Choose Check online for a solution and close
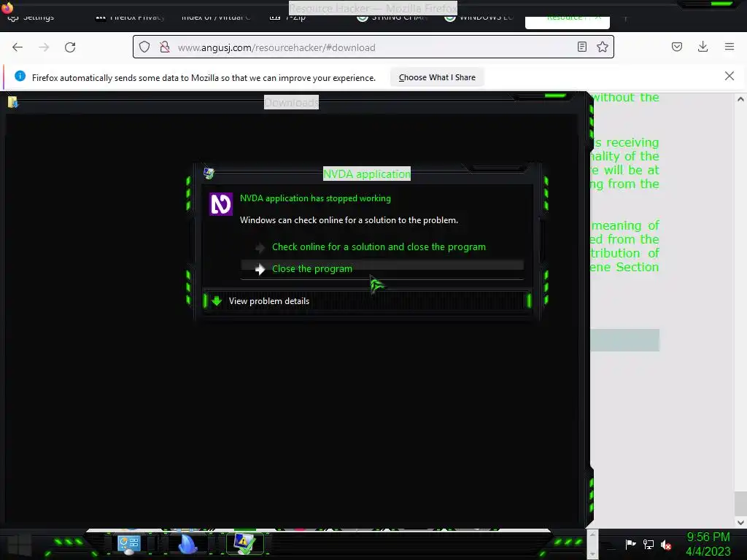 coord(379,246)
